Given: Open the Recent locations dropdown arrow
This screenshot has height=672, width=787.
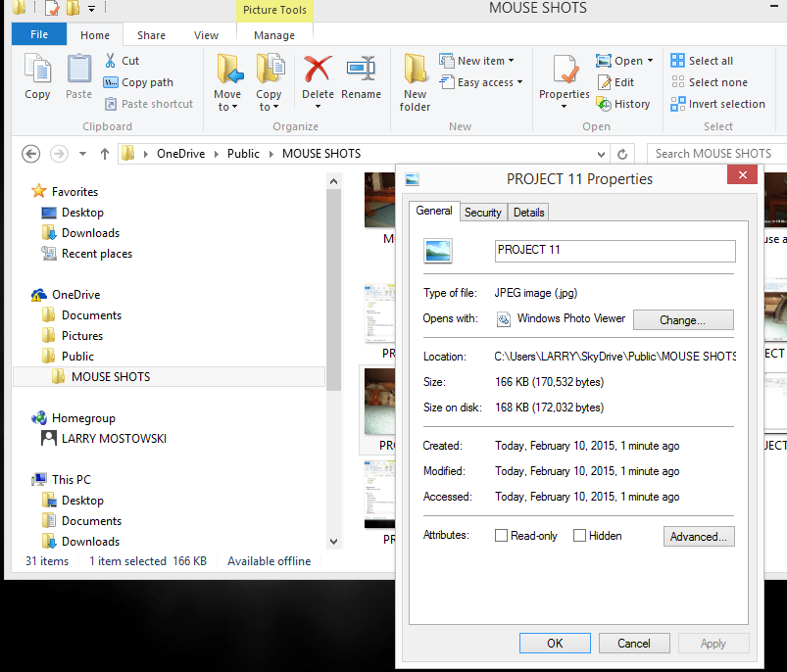Looking at the screenshot, I should 82,154.
